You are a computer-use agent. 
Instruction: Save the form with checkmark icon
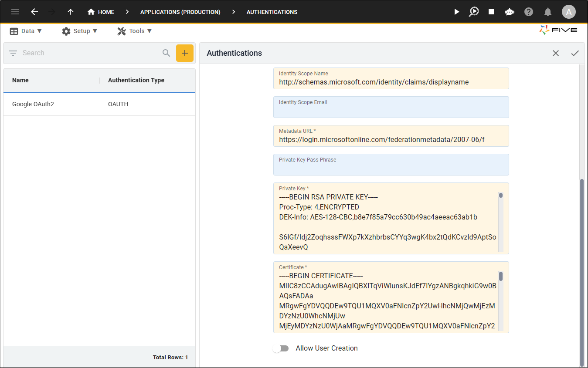click(x=575, y=53)
